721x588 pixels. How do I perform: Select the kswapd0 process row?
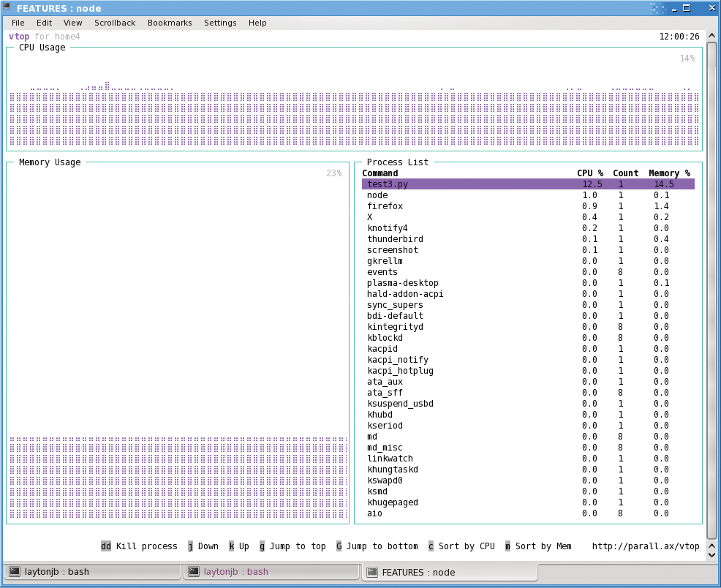pyautogui.click(x=528, y=480)
